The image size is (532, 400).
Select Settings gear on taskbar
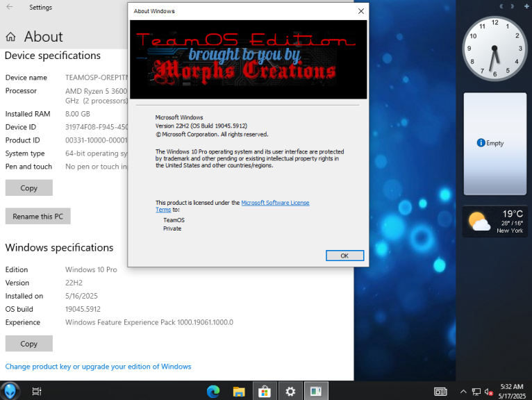290,391
